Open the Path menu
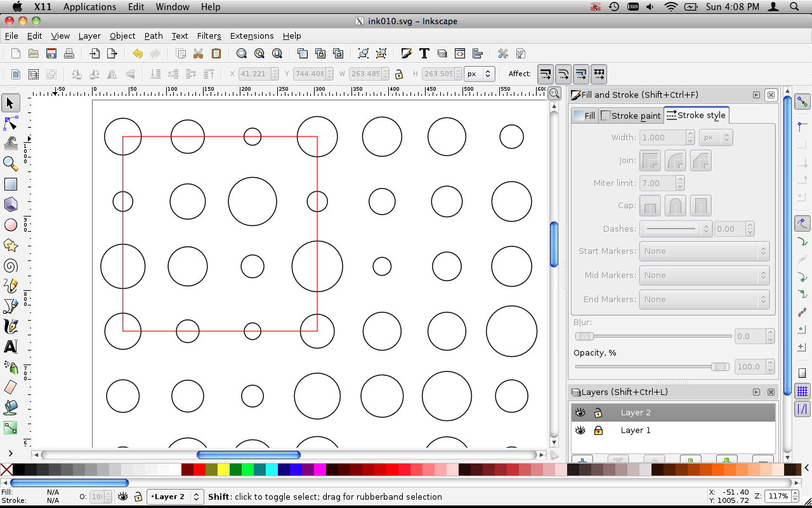 pyautogui.click(x=154, y=36)
